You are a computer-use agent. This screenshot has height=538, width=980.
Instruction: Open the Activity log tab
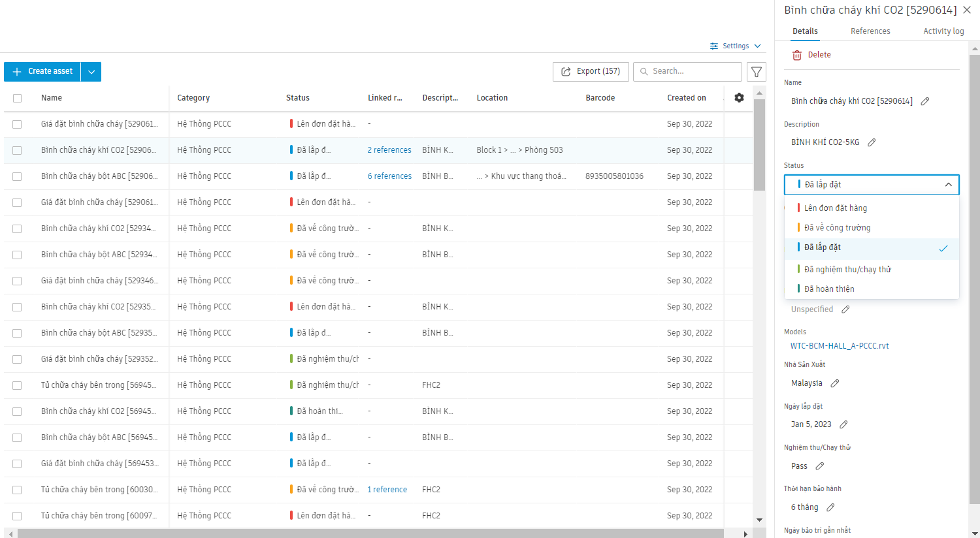pos(943,31)
